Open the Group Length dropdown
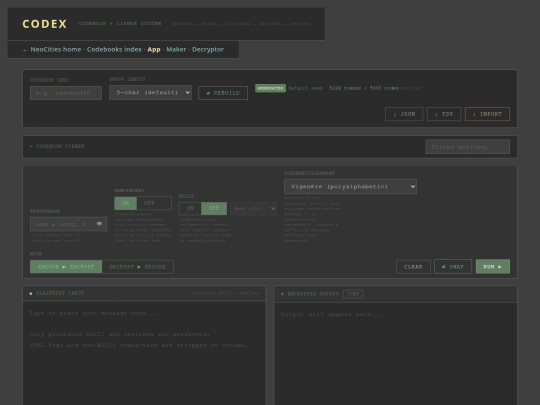Image resolution: width=540 pixels, height=405 pixels. pos(150,92)
